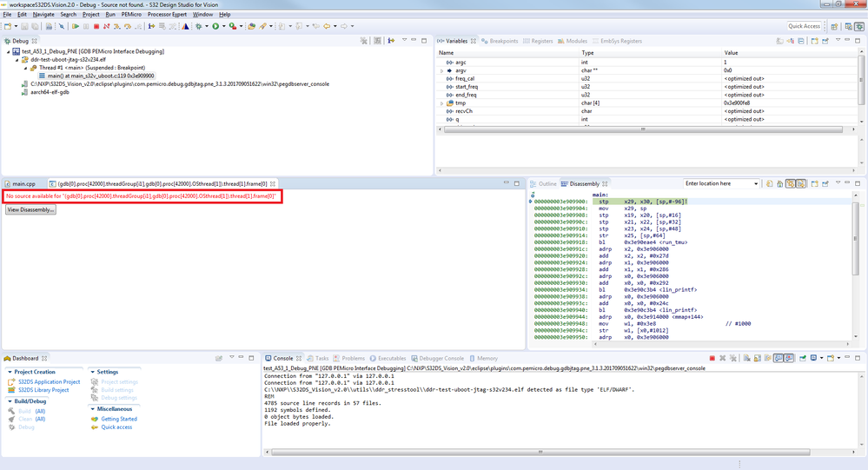Toggle Link with Active Debug Context icon
Image resolution: width=868 pixels, height=470 pixels.
791,184
